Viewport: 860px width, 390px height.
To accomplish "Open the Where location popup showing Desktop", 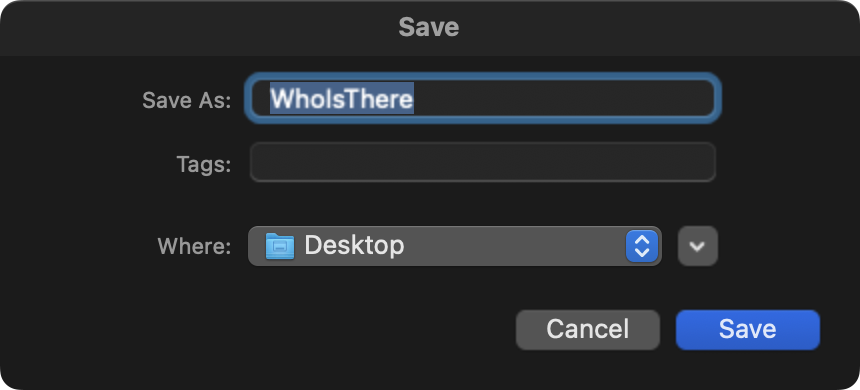I will click(455, 246).
